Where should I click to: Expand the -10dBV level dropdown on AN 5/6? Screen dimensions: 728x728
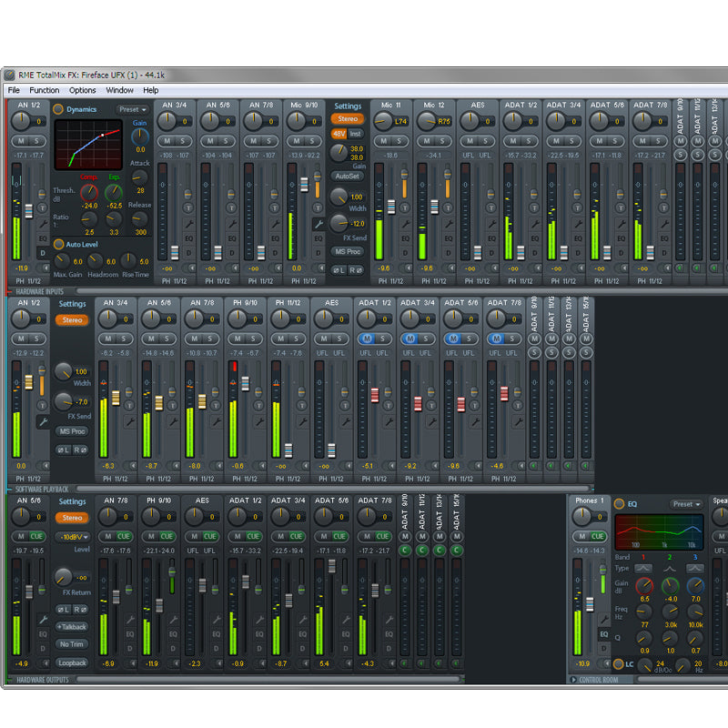point(72,536)
